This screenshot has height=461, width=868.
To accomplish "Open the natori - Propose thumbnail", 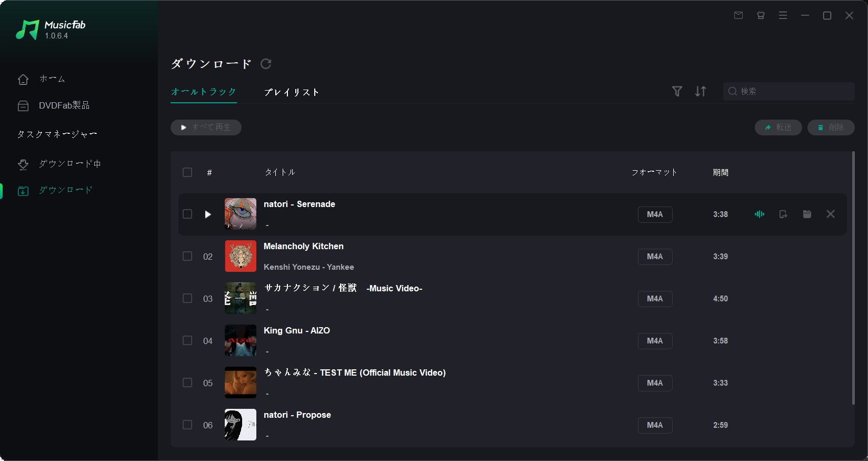I will (241, 425).
